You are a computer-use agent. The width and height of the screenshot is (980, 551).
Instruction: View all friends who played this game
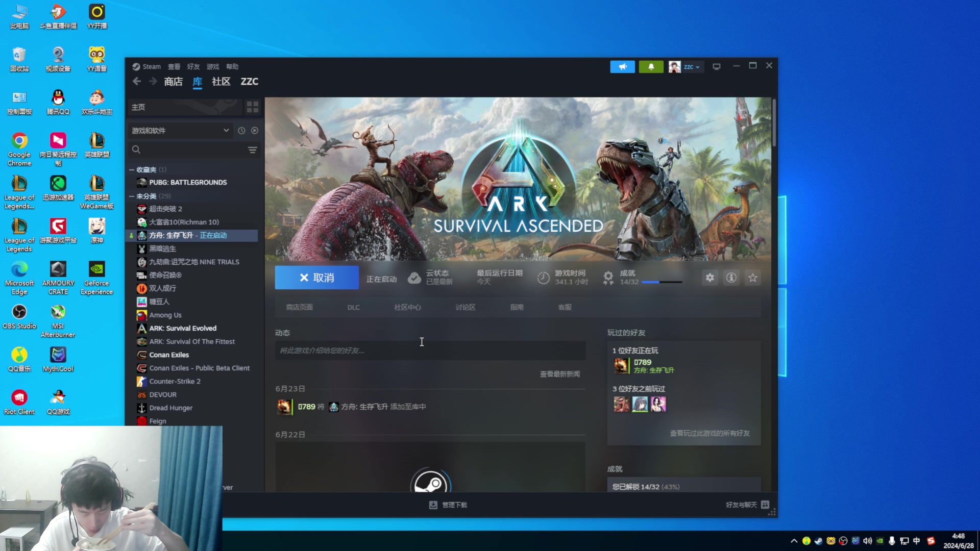click(x=709, y=433)
